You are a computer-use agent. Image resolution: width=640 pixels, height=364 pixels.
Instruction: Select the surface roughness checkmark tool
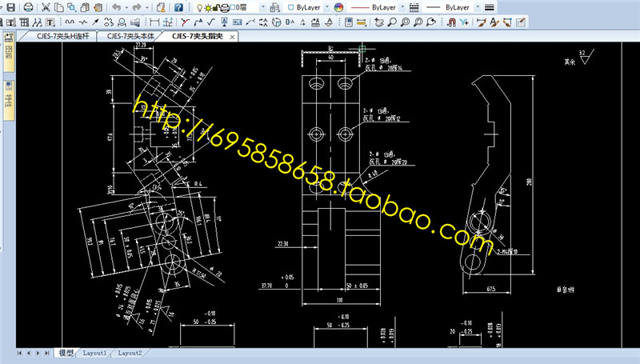[211, 22]
